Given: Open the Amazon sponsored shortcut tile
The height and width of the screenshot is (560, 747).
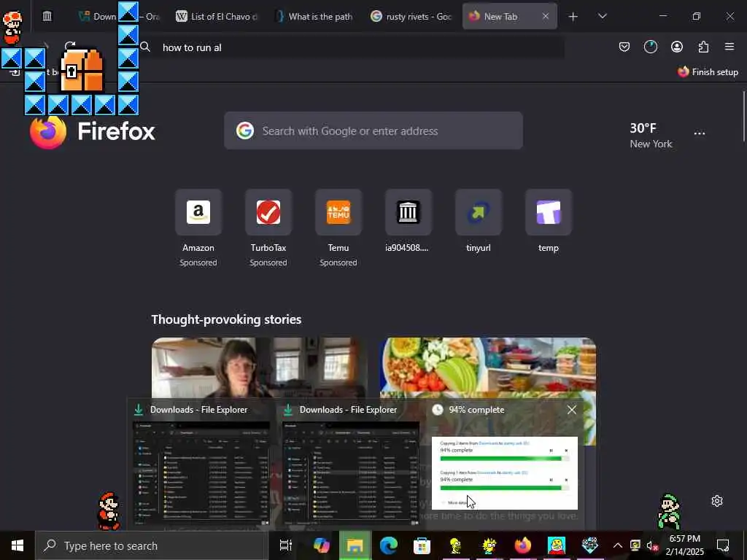Looking at the screenshot, I should click(x=198, y=212).
